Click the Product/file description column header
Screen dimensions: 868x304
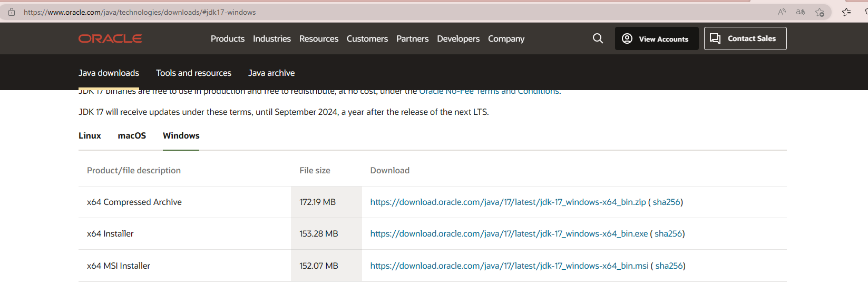coord(134,170)
